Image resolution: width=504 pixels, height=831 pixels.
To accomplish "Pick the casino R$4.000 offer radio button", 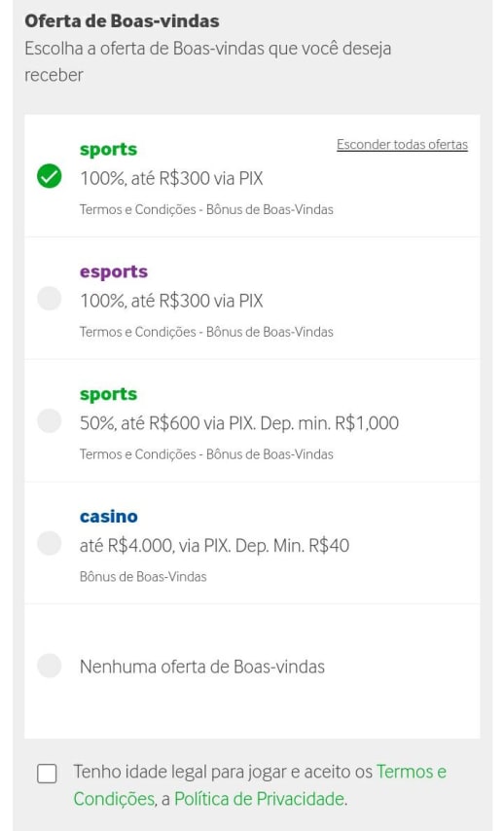I will click(x=50, y=543).
